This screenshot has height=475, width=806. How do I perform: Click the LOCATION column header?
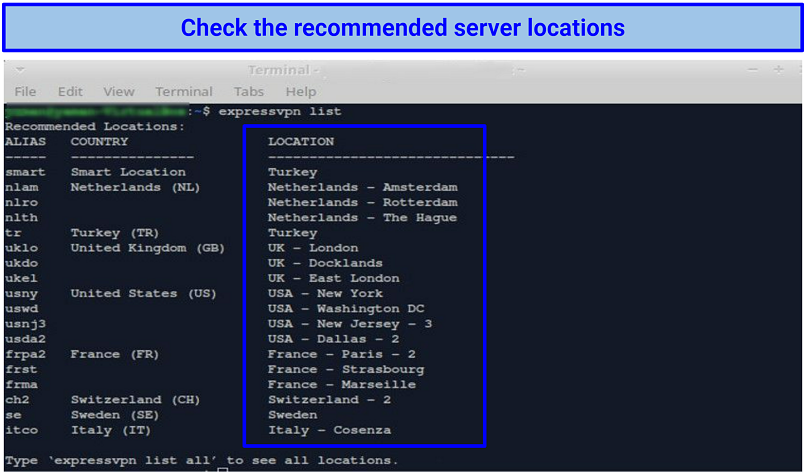pyautogui.click(x=301, y=141)
